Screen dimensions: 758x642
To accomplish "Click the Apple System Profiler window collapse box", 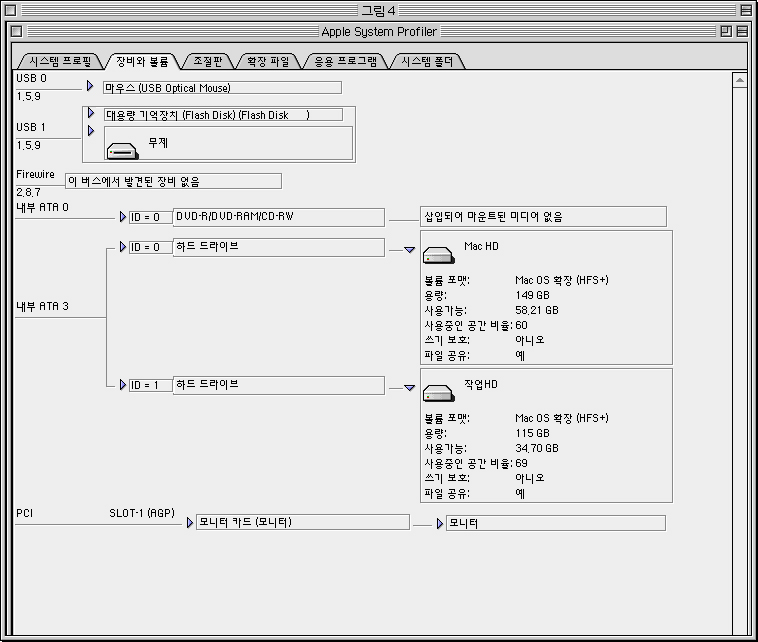I will (741, 32).
